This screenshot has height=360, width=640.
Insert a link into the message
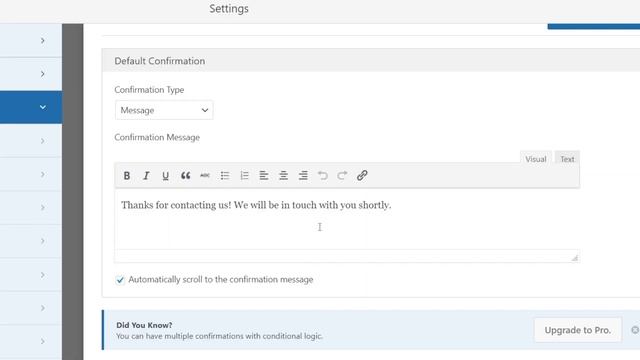coord(362,176)
